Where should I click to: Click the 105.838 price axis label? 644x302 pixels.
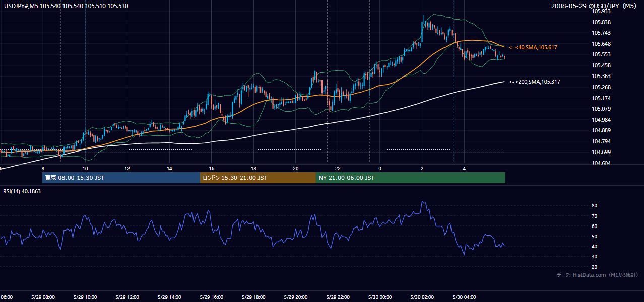601,22
